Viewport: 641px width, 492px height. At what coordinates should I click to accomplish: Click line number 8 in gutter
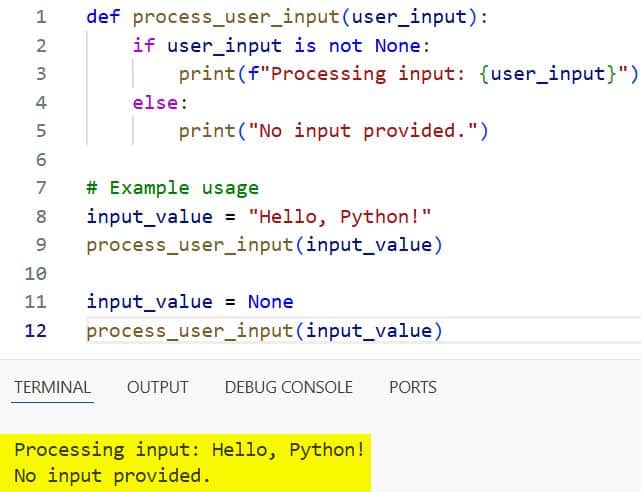(x=41, y=217)
